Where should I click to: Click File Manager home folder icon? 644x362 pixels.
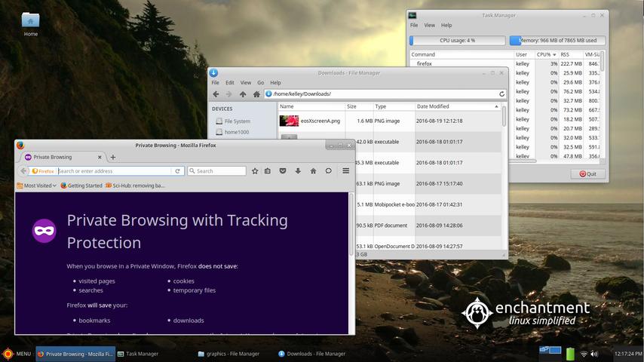tap(256, 94)
